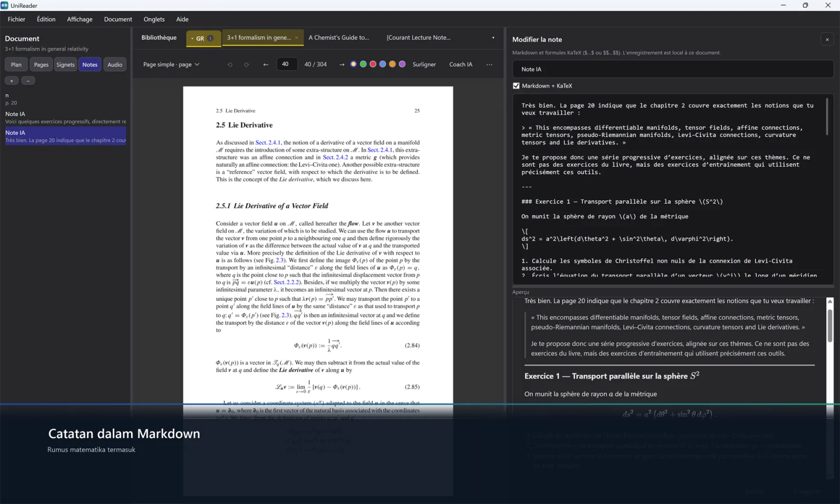Expand the GR tab group
The width and height of the screenshot is (840, 504).
point(203,38)
